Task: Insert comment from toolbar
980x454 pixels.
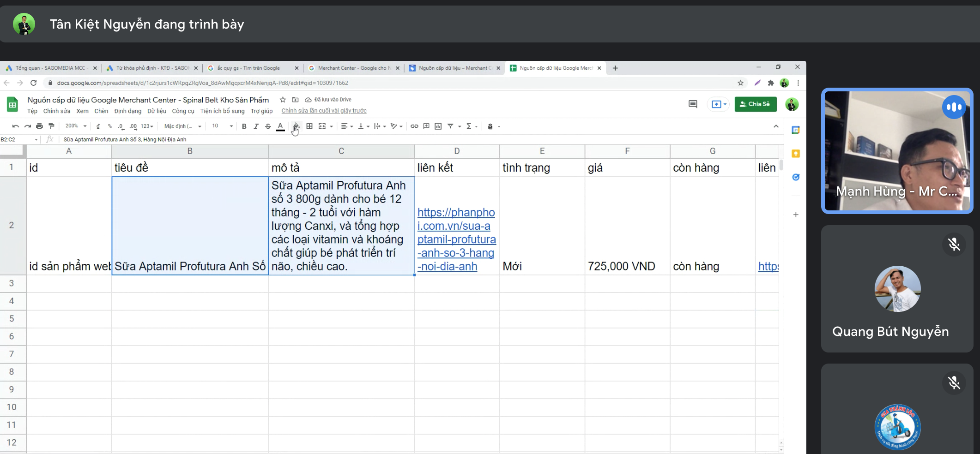Action: [426, 126]
